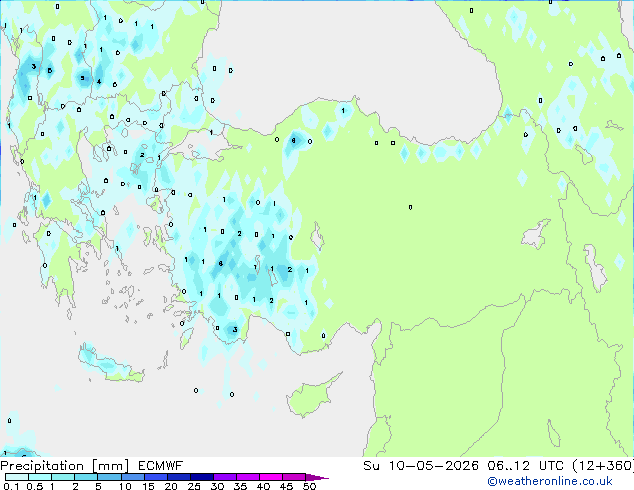Click the "Precipitation [mm]" legend title
This screenshot has width=634, height=490.
tap(58, 466)
